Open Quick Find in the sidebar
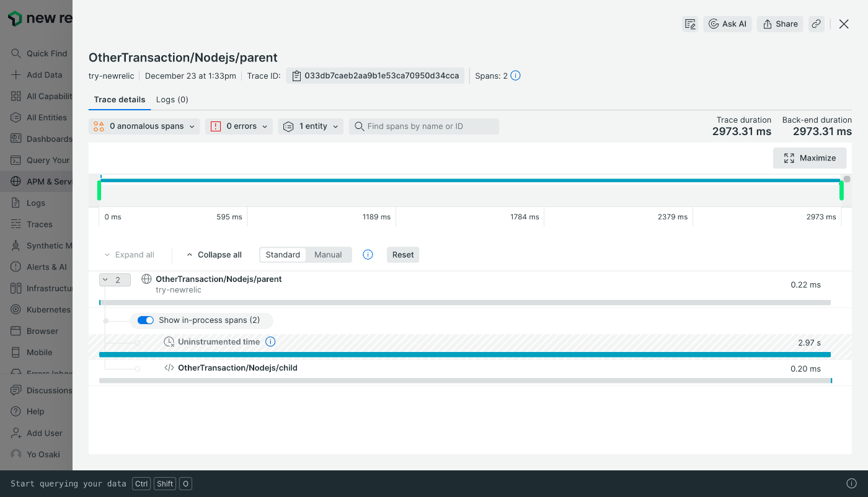868x497 pixels. click(x=39, y=53)
